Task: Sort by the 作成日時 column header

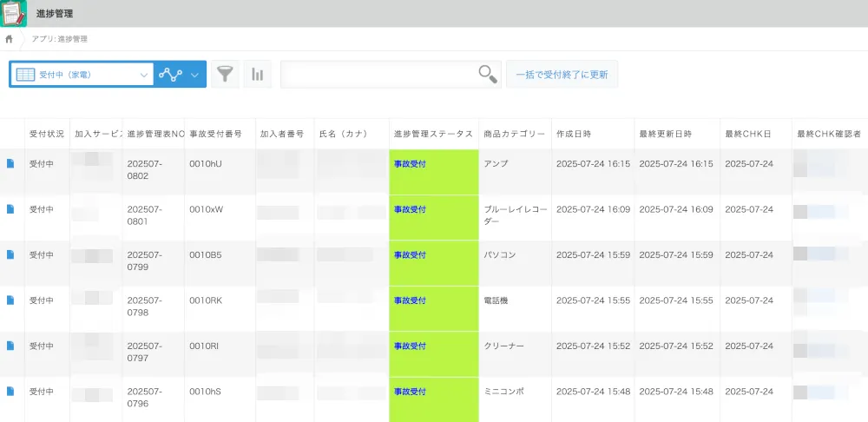Action: click(574, 134)
